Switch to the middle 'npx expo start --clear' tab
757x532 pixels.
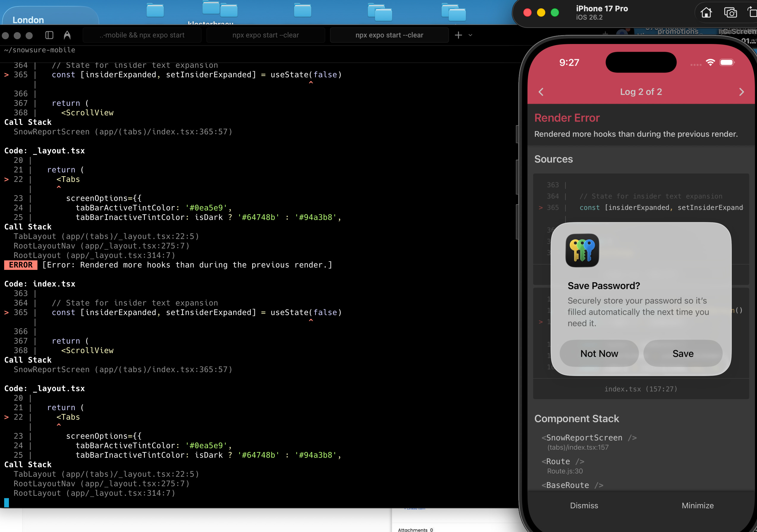[x=266, y=35]
